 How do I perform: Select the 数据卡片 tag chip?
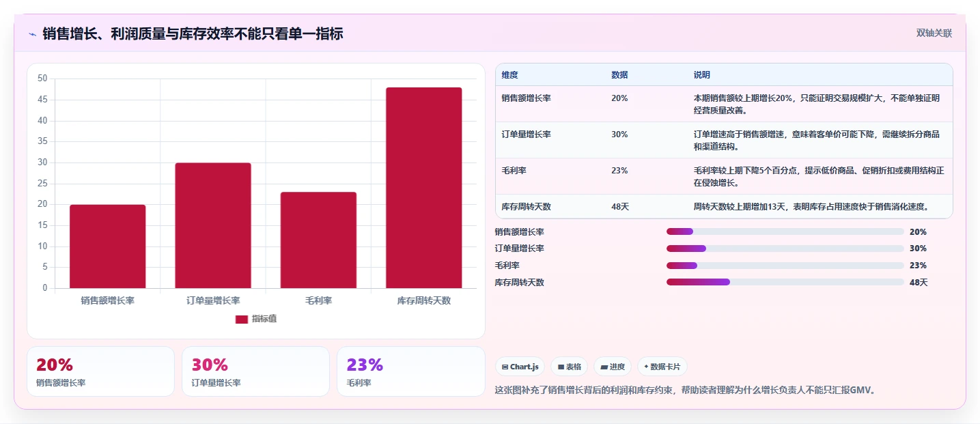click(662, 367)
